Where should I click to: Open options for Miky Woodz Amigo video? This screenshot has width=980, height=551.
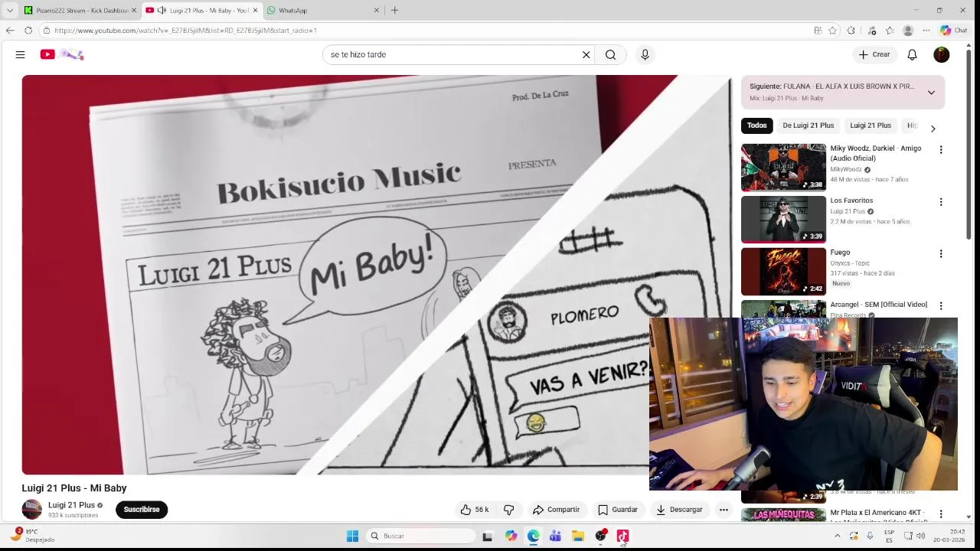(941, 150)
